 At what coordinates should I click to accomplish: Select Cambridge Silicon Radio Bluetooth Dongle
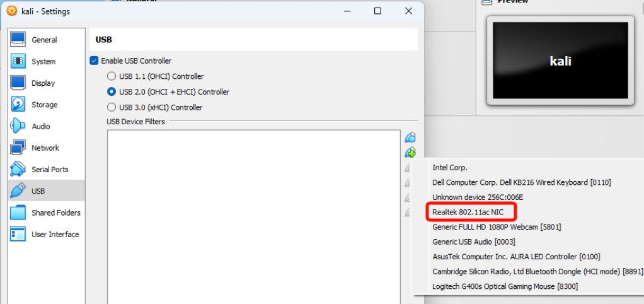(537, 272)
